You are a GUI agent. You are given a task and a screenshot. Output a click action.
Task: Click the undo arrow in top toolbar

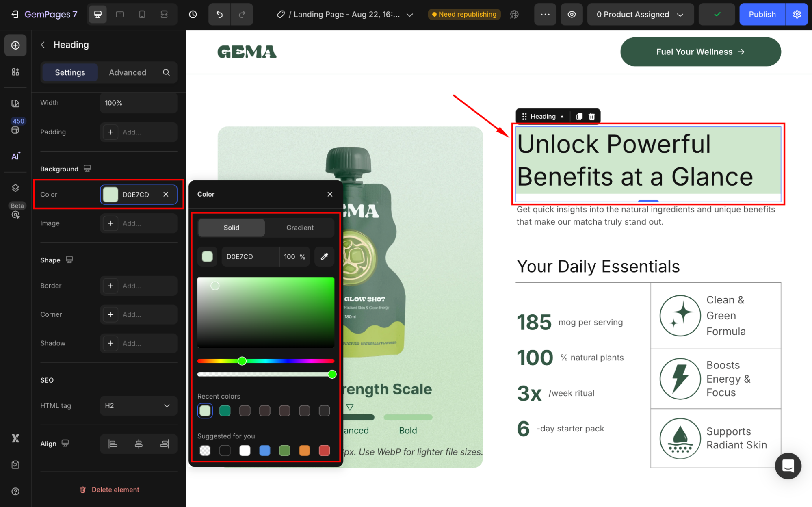tap(219, 14)
